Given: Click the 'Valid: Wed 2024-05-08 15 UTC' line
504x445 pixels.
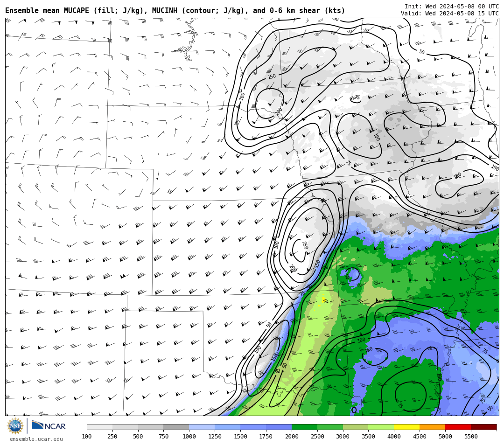Looking at the screenshot, I should pyautogui.click(x=450, y=14).
